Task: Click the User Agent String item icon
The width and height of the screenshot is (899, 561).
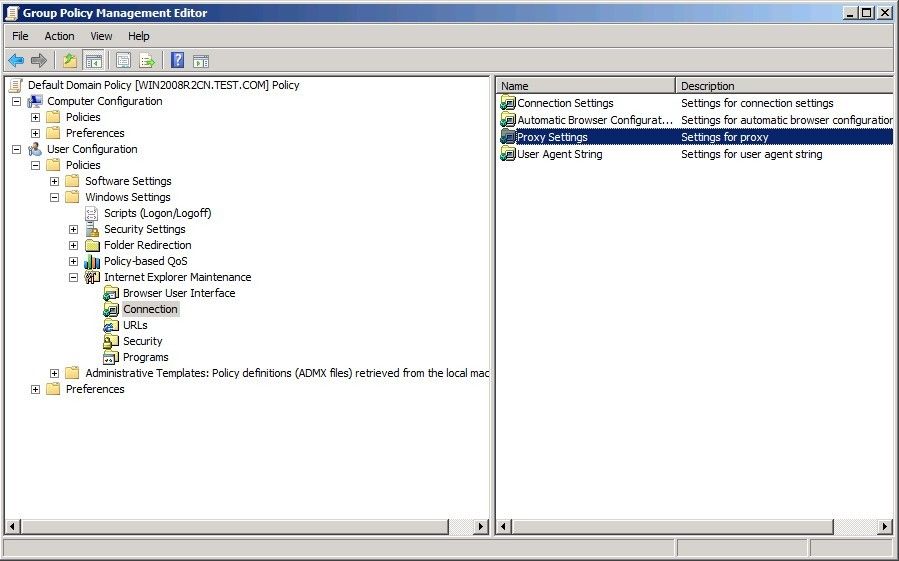Action: pos(508,154)
